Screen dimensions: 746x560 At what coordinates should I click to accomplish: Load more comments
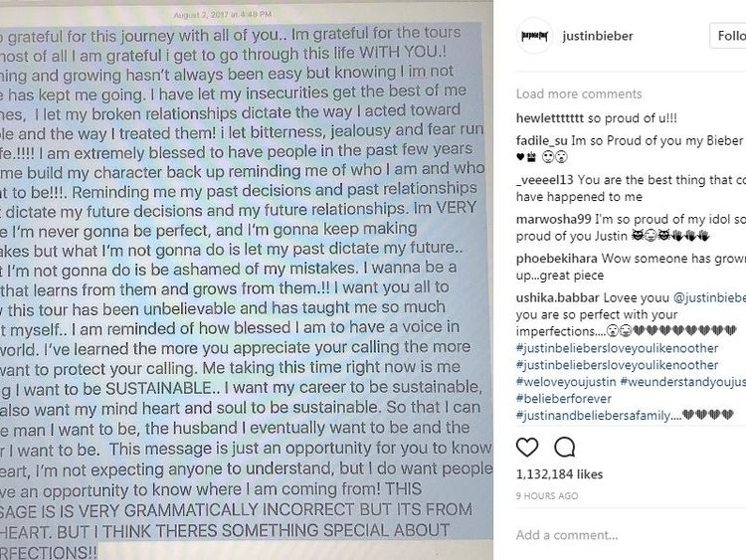point(579,93)
